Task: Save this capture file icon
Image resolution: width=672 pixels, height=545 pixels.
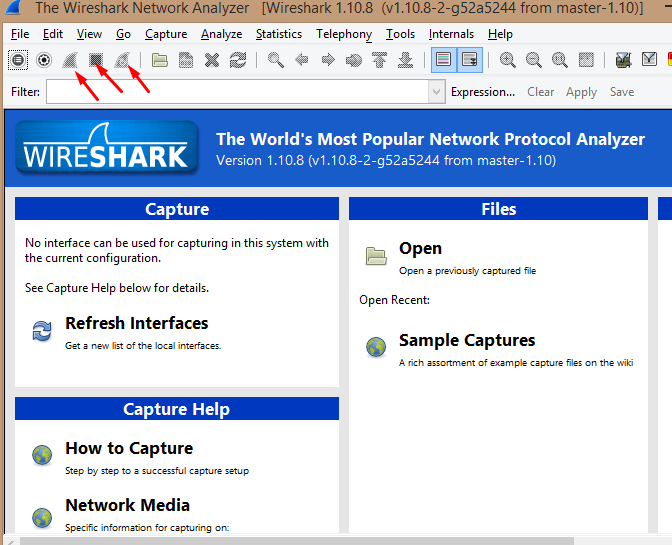Action: click(x=186, y=60)
